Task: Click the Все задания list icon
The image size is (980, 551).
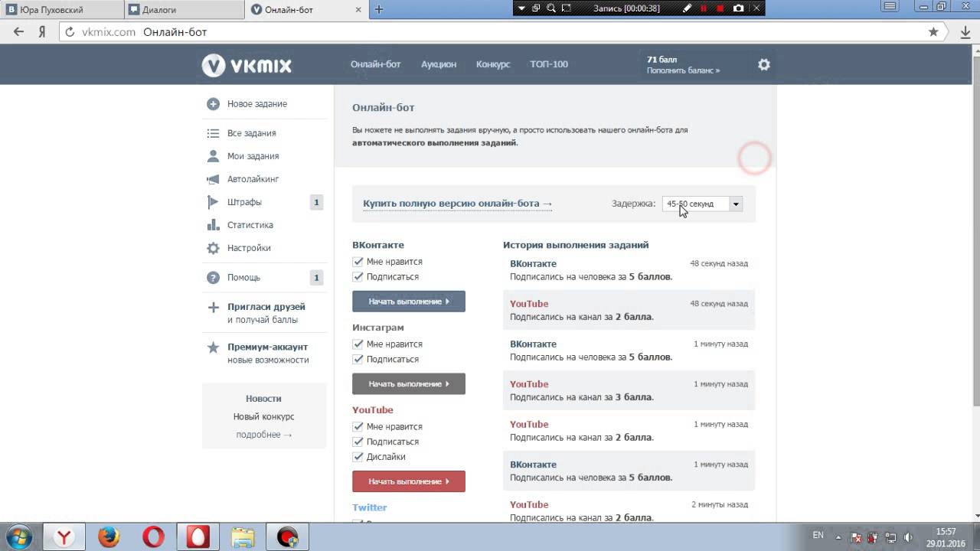Action: click(x=213, y=133)
